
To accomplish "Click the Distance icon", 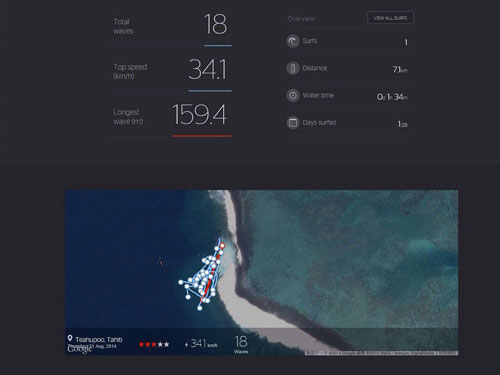I will (x=293, y=68).
